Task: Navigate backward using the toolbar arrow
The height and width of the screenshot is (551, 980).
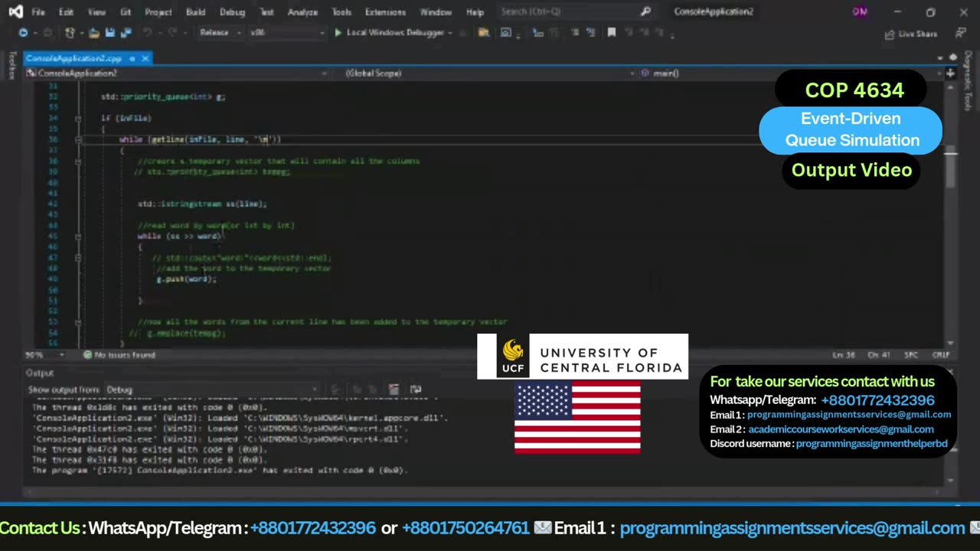Action: coord(23,33)
